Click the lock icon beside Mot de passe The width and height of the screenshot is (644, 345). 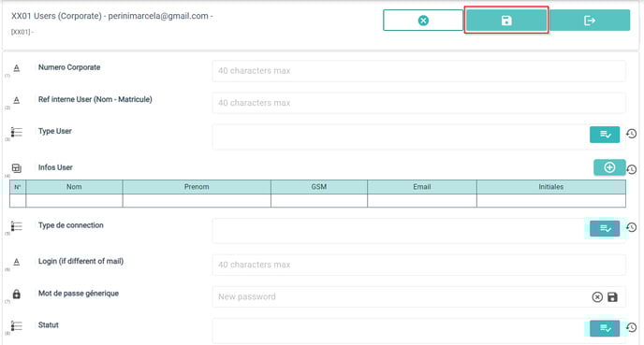tap(17, 295)
